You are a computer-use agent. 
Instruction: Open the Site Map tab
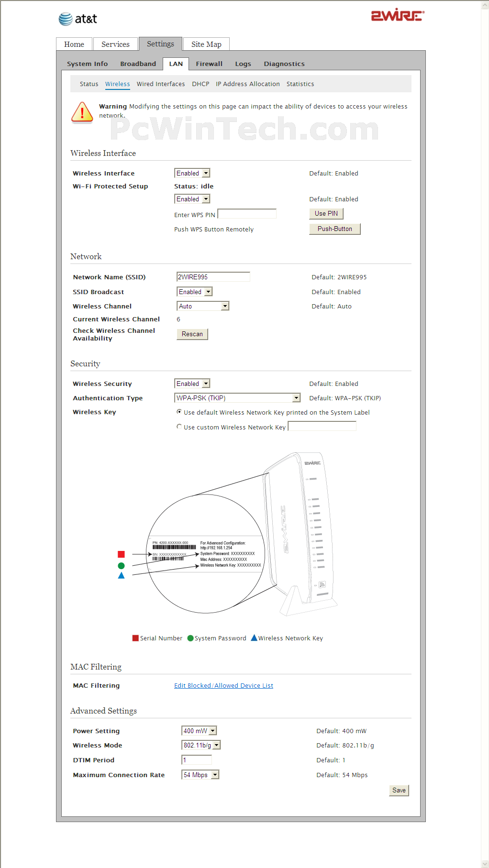click(x=206, y=44)
